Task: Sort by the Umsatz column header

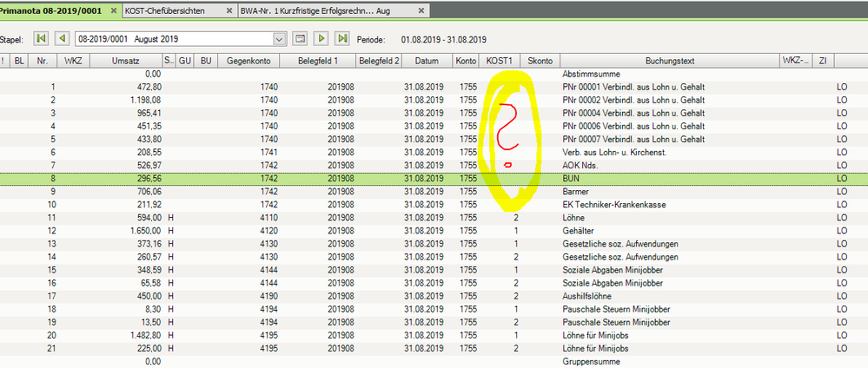Action: [125, 61]
